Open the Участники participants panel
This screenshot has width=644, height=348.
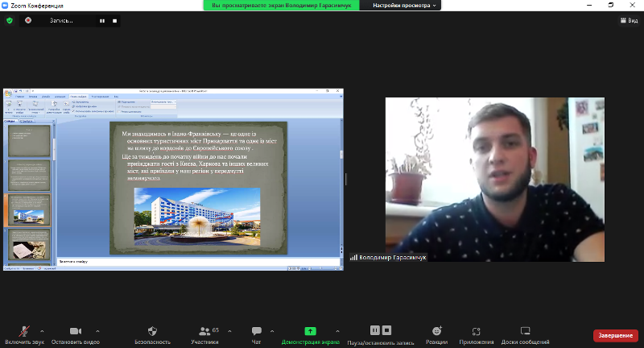click(205, 335)
